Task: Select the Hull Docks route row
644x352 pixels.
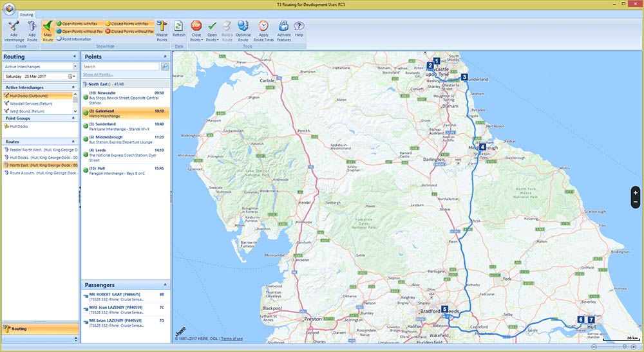Action: [x=40, y=158]
